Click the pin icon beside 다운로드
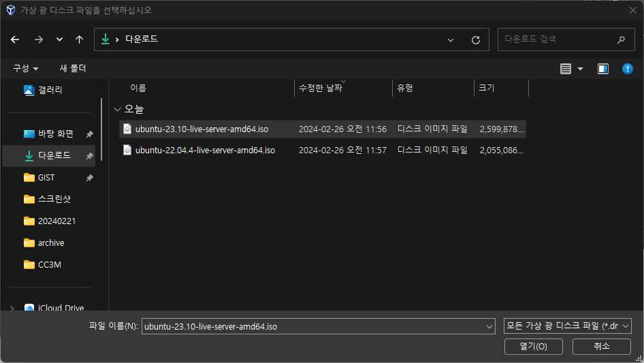 (x=90, y=156)
